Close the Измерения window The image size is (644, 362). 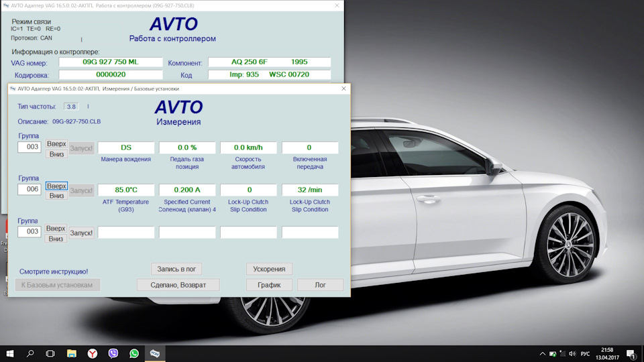[343, 88]
